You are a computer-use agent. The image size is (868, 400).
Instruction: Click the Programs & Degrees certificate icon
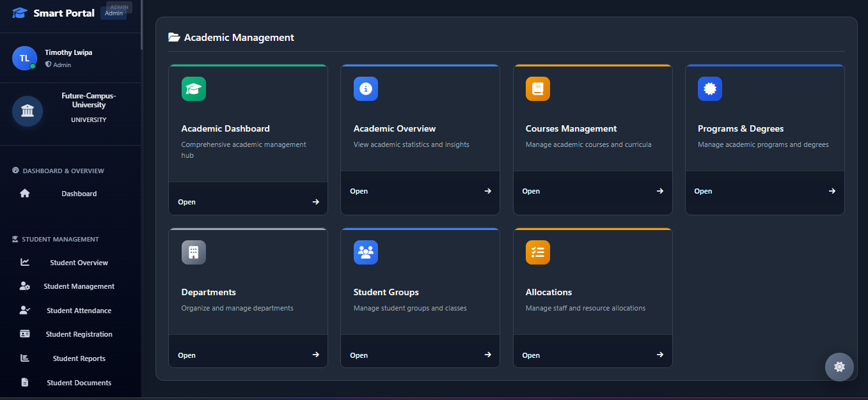coord(710,89)
